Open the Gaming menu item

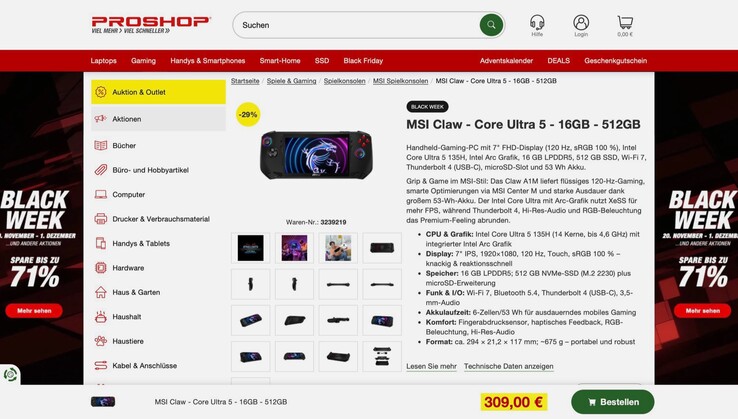click(143, 61)
